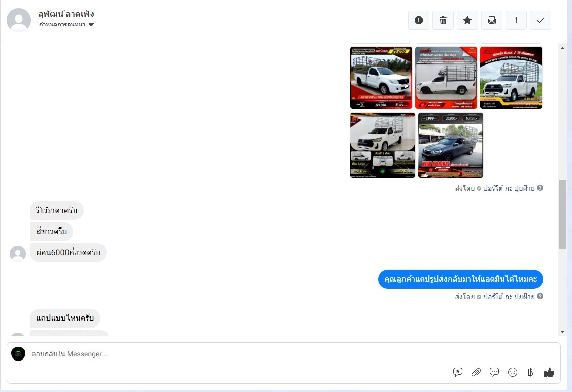Click the checkmark icon in header

tap(541, 20)
